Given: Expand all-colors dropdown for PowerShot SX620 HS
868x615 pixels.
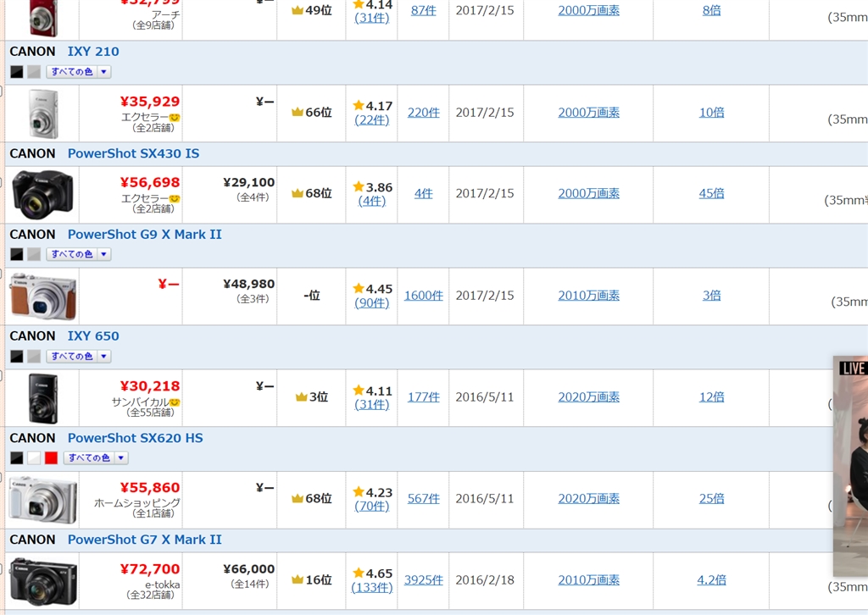Looking at the screenshot, I should (96, 458).
